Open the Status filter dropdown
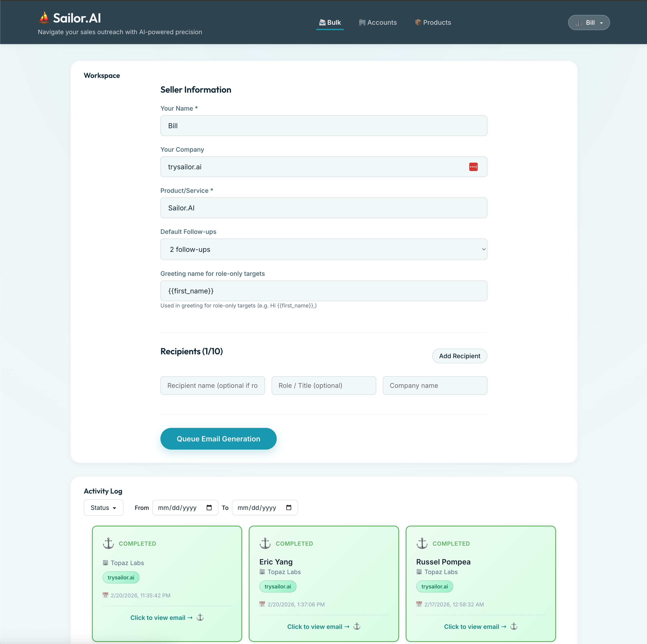 pyautogui.click(x=103, y=508)
